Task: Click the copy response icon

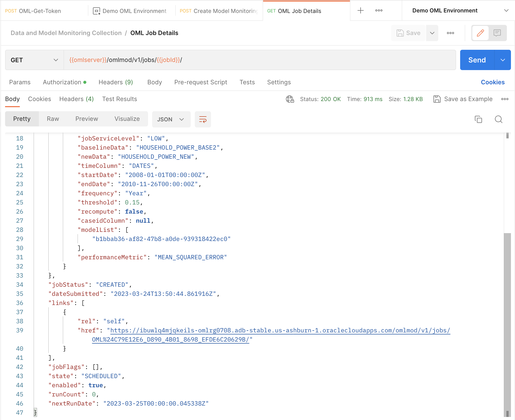Action: (478, 119)
